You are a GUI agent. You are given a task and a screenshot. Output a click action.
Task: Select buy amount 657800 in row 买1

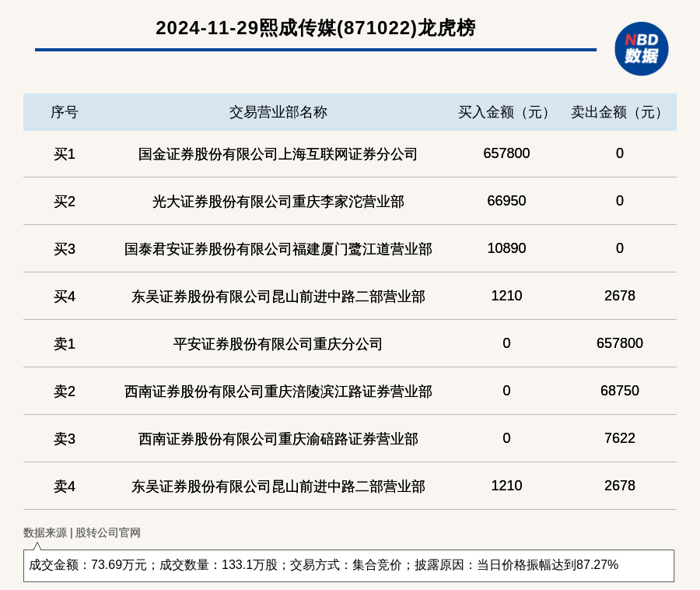[506, 153]
